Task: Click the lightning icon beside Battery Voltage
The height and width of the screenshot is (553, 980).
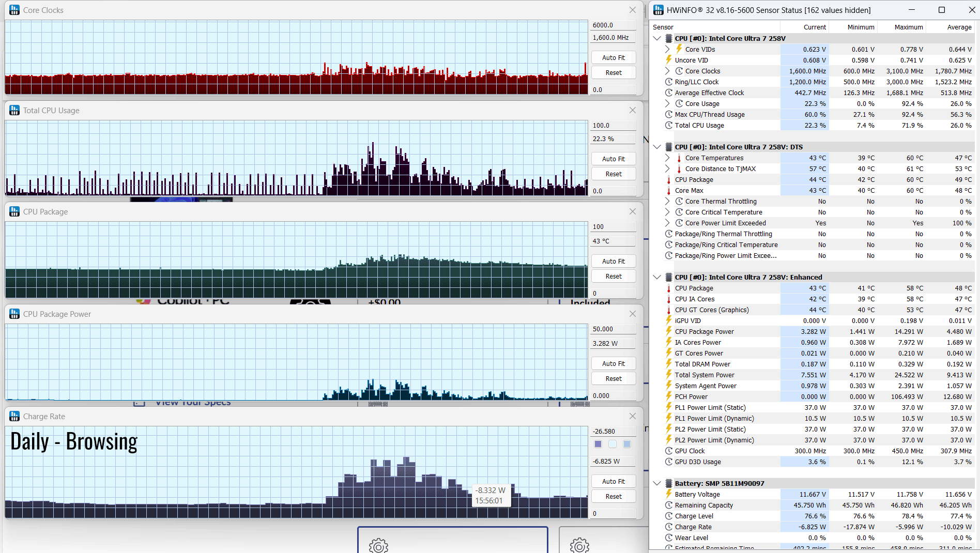Action: pos(669,494)
